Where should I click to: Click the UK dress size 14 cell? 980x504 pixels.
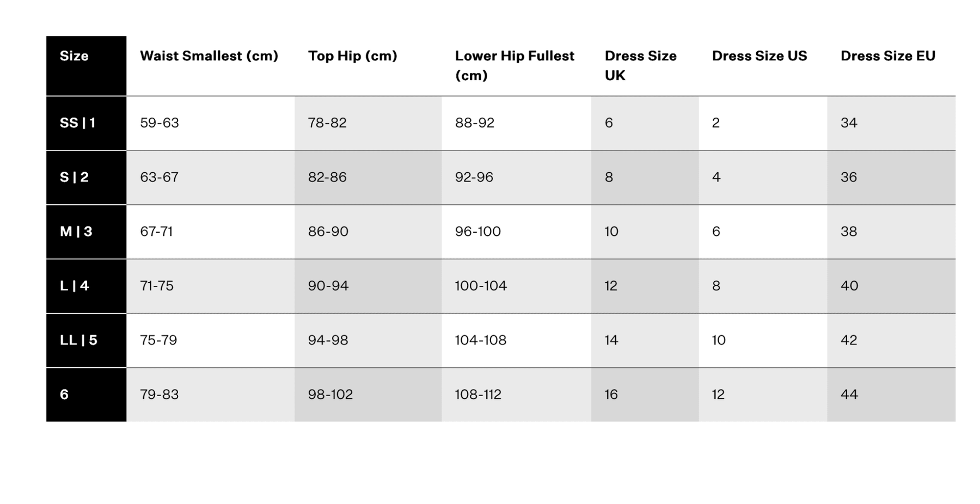(x=611, y=341)
